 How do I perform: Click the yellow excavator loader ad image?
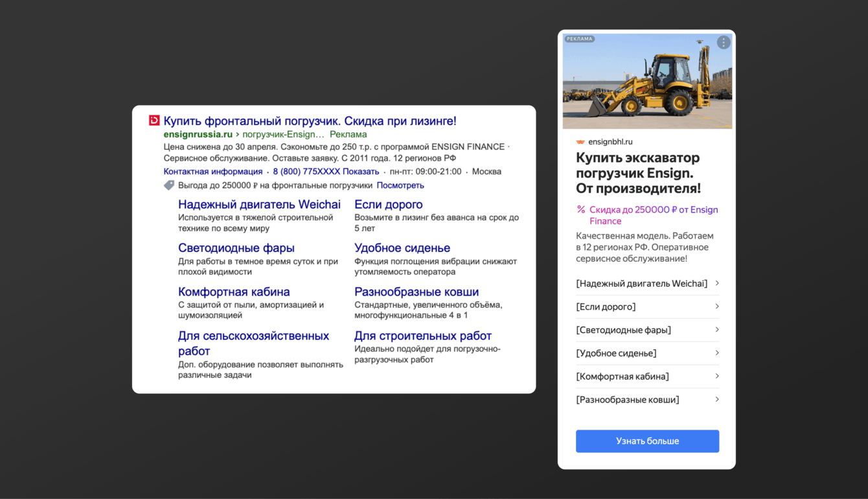point(648,81)
